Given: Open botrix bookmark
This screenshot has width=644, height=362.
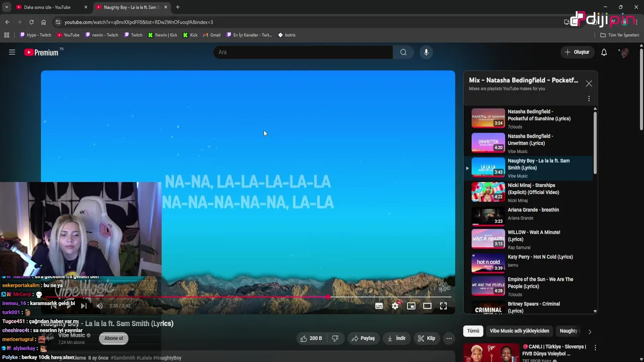Looking at the screenshot, I should [x=287, y=35].
